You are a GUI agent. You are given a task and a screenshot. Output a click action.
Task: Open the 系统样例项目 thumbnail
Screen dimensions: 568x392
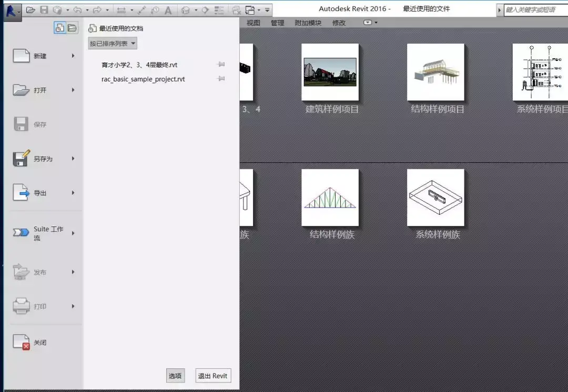pyautogui.click(x=541, y=72)
